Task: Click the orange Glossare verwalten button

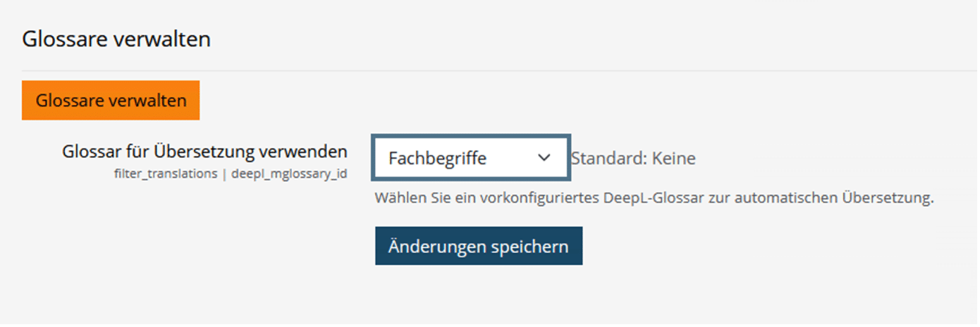Action: 111,100
